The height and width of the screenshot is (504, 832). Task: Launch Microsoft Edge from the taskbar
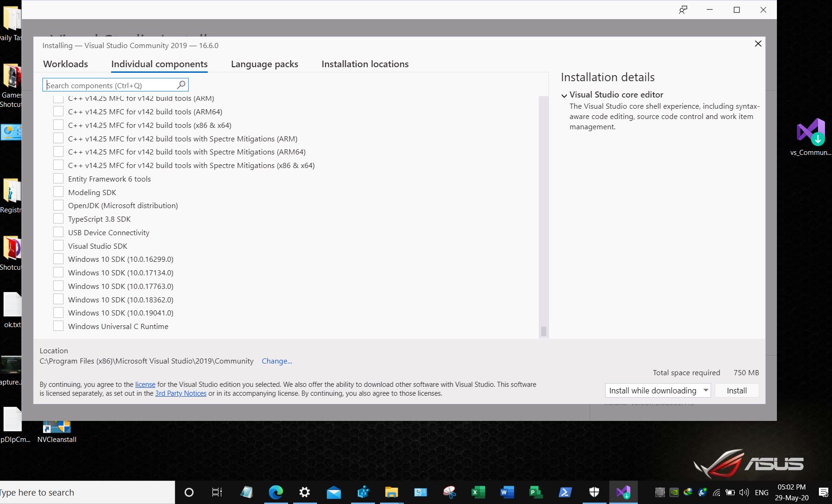click(x=276, y=492)
